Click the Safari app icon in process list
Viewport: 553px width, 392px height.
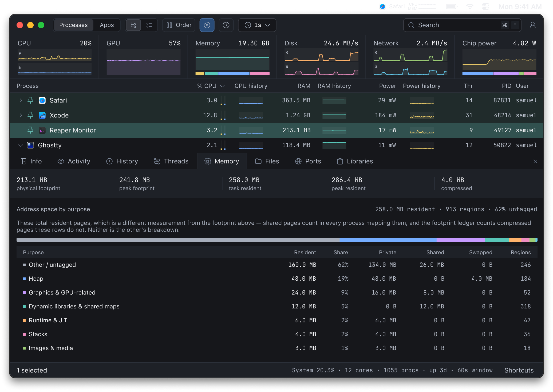pyautogui.click(x=42, y=100)
